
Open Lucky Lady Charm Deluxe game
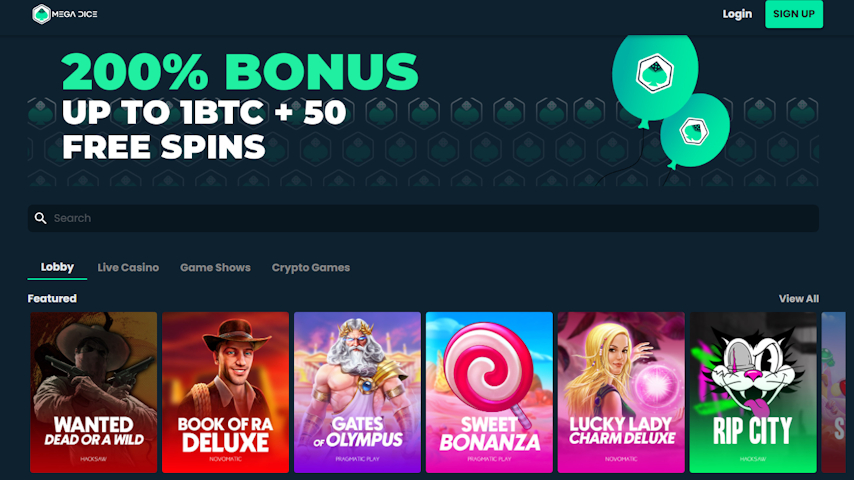coord(621,392)
